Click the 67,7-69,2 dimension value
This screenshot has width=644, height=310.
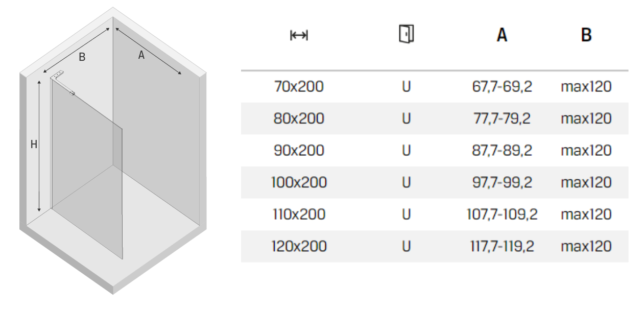pyautogui.click(x=502, y=88)
